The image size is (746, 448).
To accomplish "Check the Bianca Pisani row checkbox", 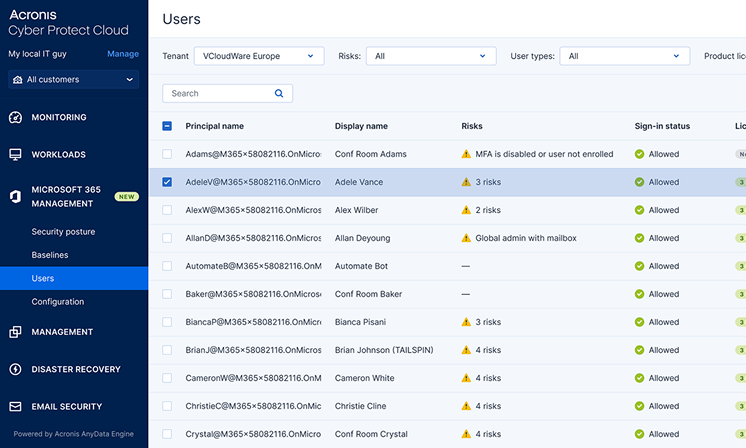I will pyautogui.click(x=167, y=322).
